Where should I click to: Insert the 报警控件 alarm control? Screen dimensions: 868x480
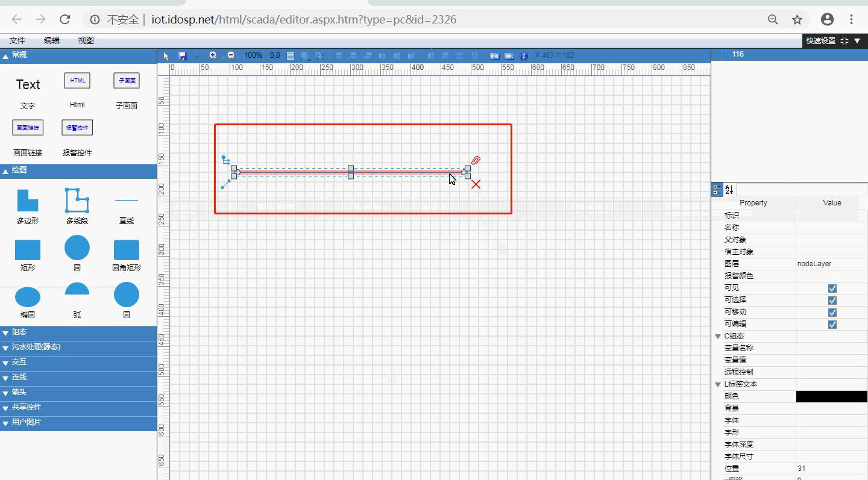coord(77,128)
